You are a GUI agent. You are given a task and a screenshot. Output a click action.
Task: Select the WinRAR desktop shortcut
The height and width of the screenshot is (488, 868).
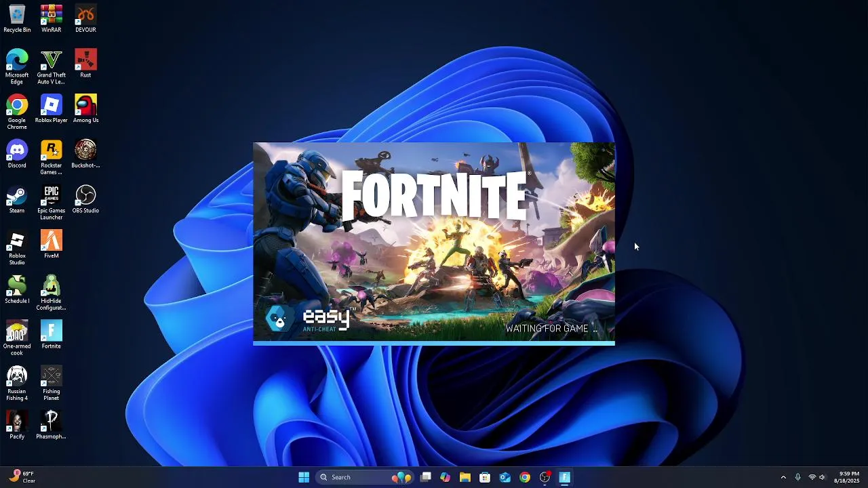coord(52,19)
